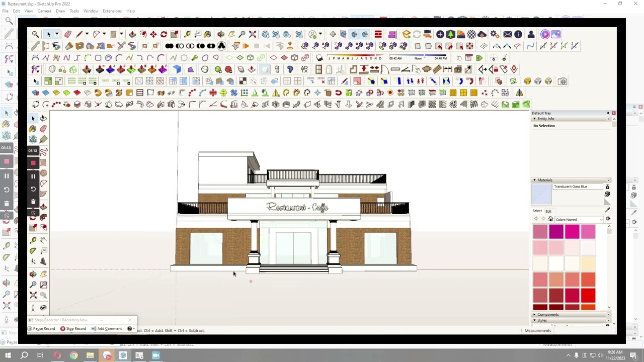Viewport: 644px width, 362px height.
Task: Open the Extensions menu
Action: [x=112, y=11]
